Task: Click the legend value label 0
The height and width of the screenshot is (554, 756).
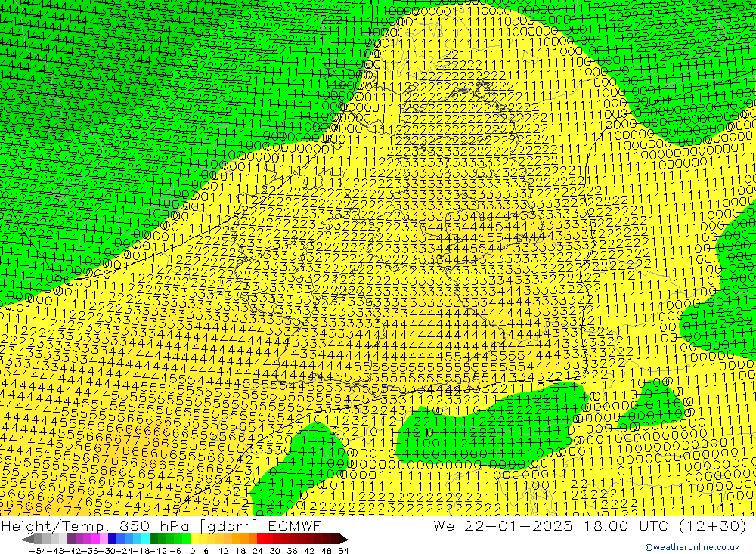Action: pos(192,551)
